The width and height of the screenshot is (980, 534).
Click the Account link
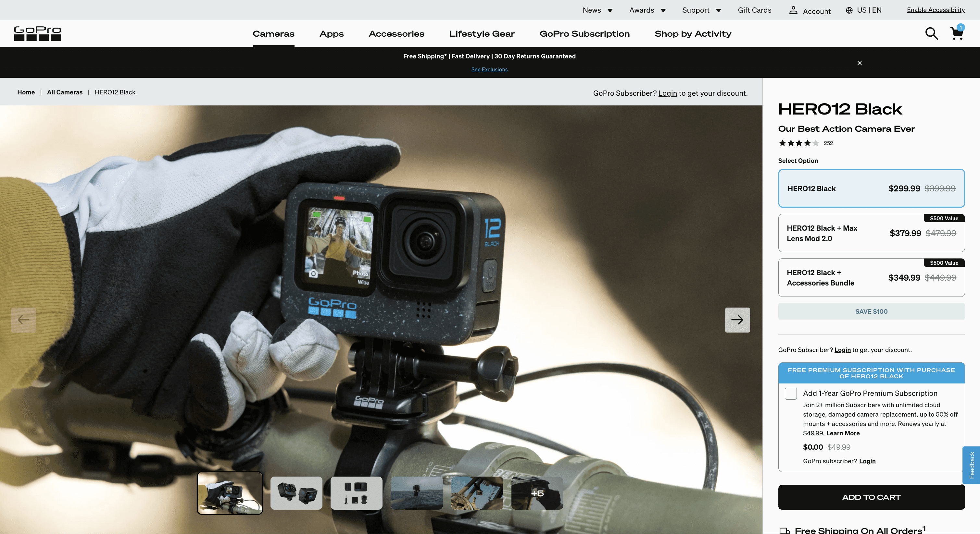[816, 11]
